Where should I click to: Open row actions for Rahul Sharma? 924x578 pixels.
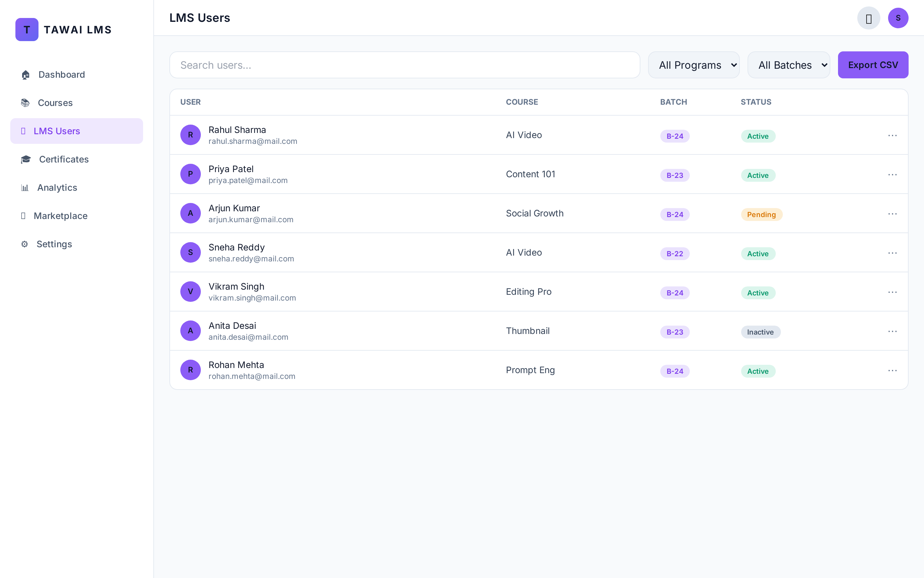point(892,135)
